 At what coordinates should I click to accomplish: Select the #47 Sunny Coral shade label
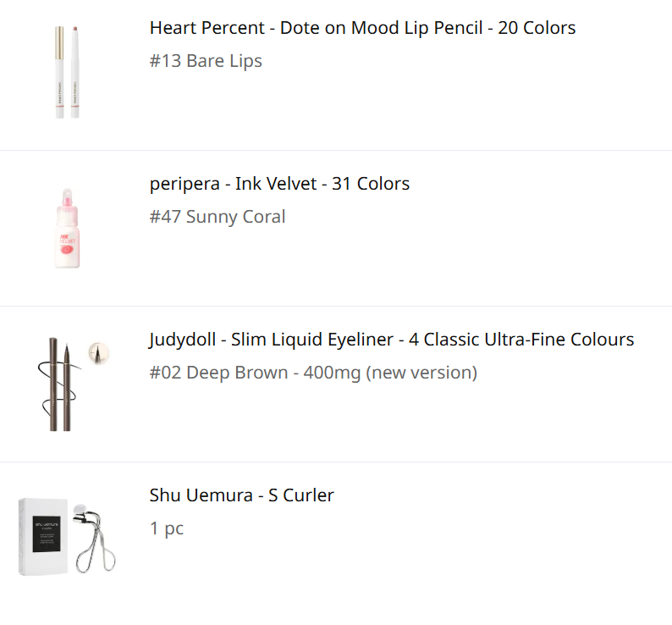pos(218,217)
